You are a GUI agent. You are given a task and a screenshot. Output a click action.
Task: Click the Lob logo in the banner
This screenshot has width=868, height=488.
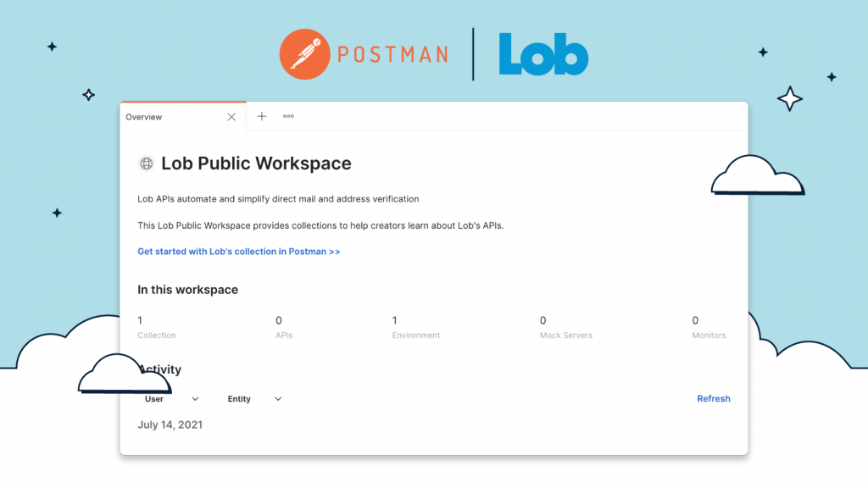coord(543,54)
